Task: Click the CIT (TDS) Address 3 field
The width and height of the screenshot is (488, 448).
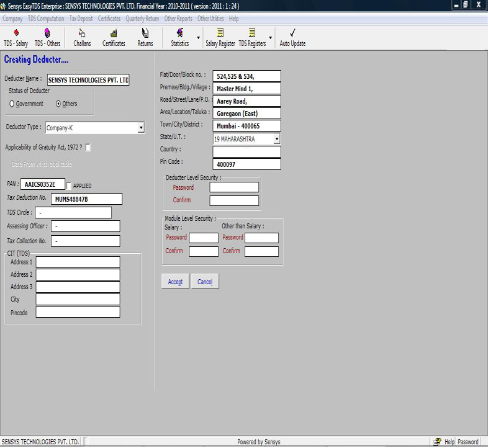Action: point(78,287)
